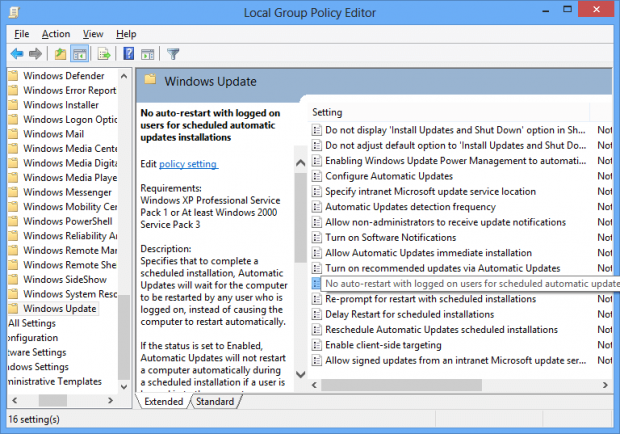Select Administrative Templates tree item
This screenshot has width=620, height=434.
(55, 381)
